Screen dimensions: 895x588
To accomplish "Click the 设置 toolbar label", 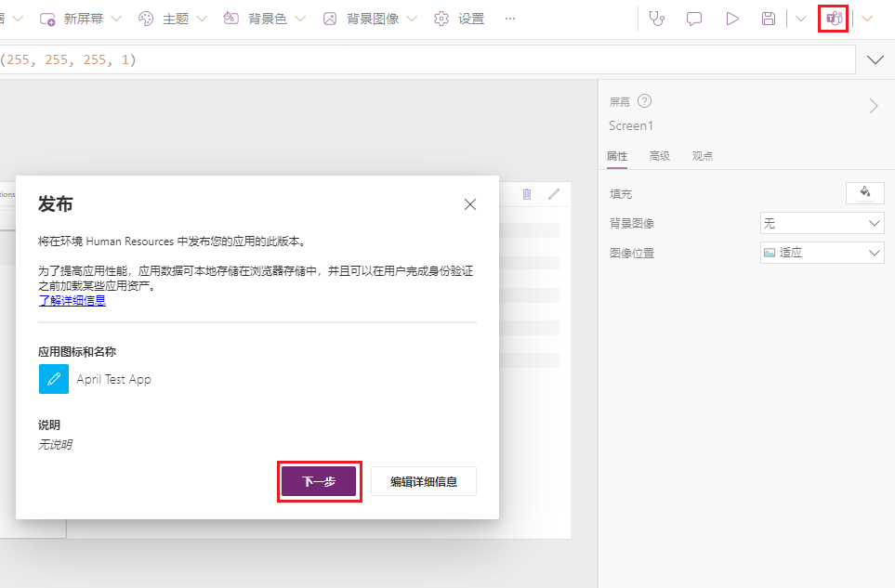I will point(471,19).
